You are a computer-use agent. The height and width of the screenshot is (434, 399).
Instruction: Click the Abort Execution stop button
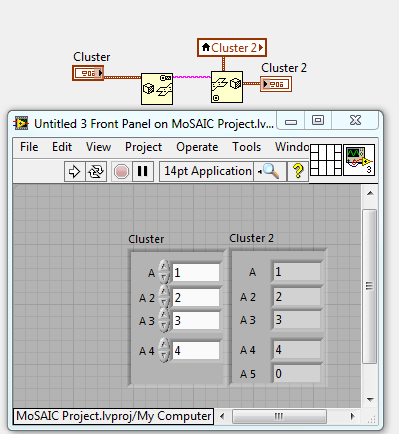pyautogui.click(x=121, y=172)
